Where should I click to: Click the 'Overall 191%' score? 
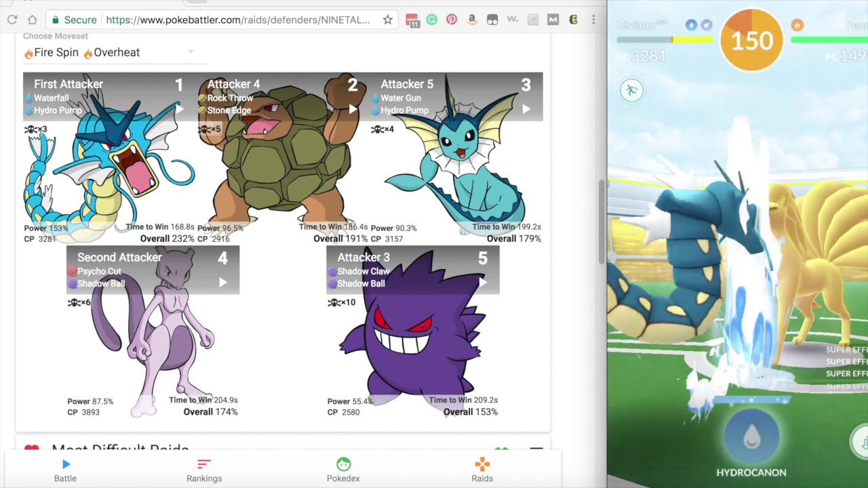[340, 239]
